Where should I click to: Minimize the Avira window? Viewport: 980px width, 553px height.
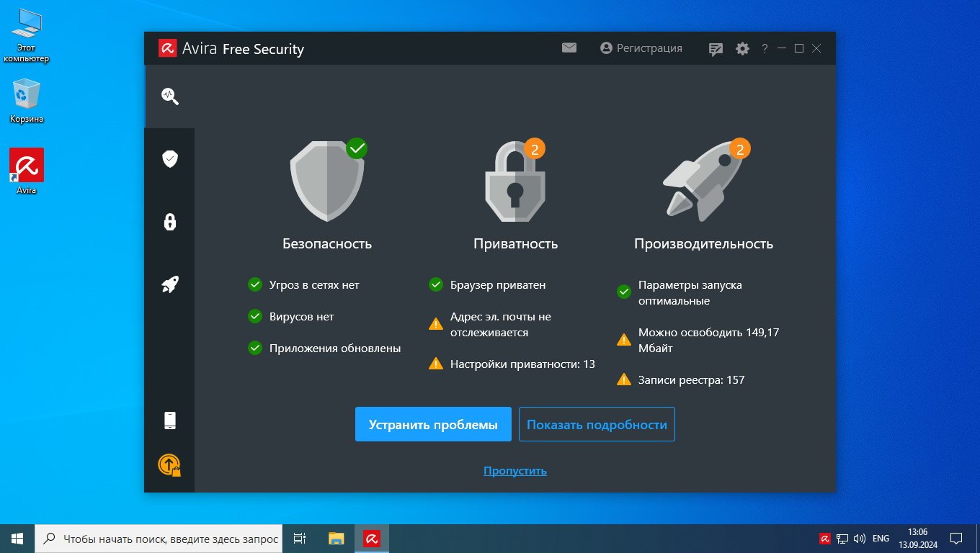tap(782, 49)
